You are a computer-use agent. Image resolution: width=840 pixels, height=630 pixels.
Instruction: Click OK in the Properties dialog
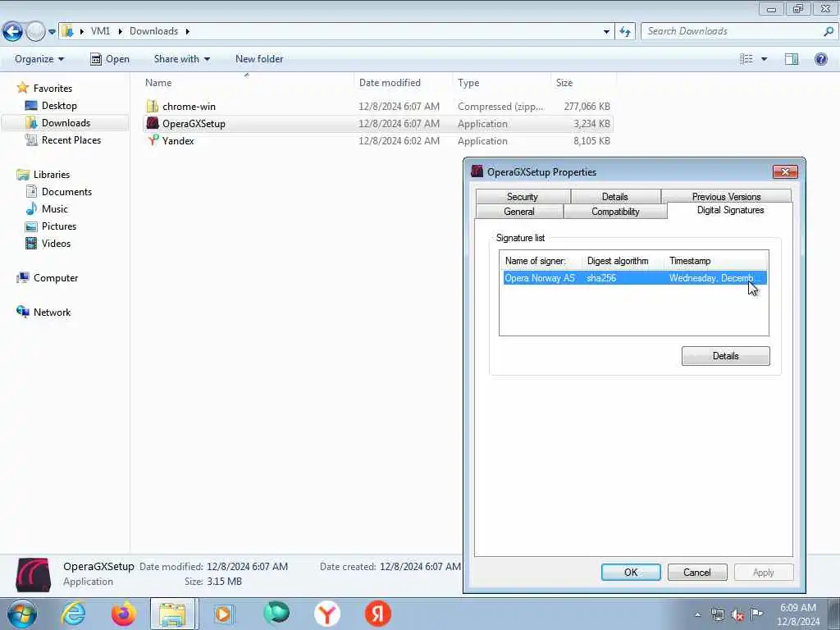[631, 572]
